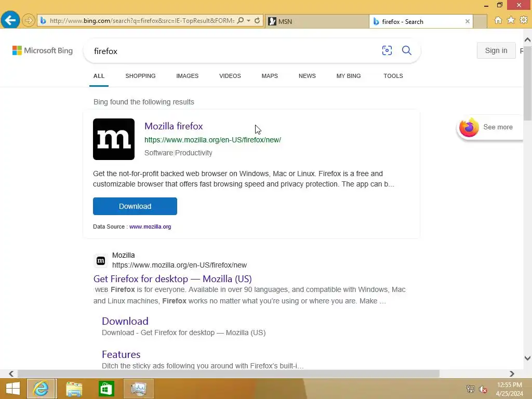Viewport: 532px width, 399px height.
Task: Switch to the MSN tab
Action: pyautogui.click(x=317, y=21)
